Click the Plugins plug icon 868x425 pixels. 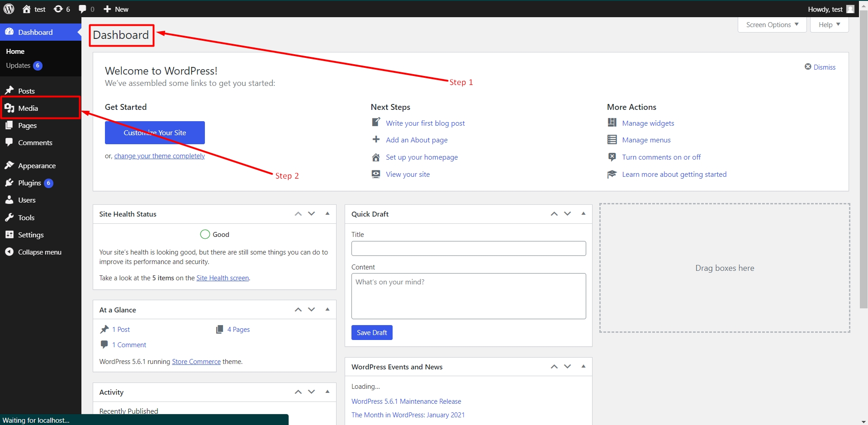9,183
